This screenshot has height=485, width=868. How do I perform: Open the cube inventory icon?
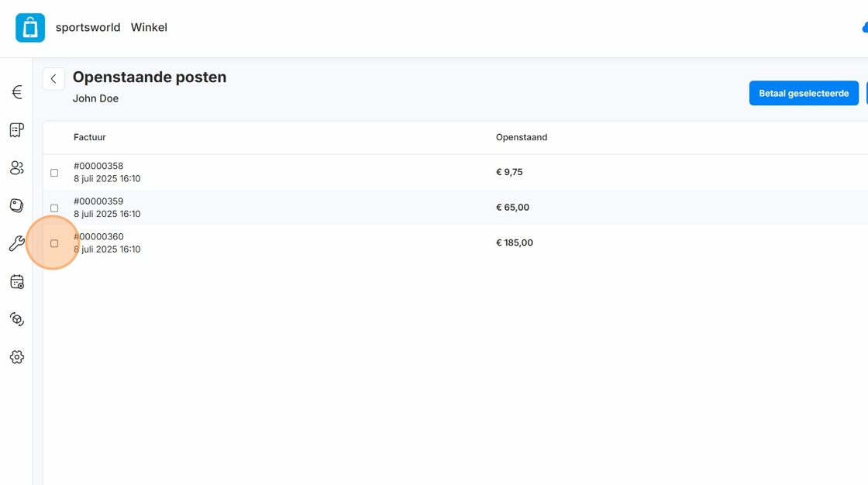tap(16, 319)
